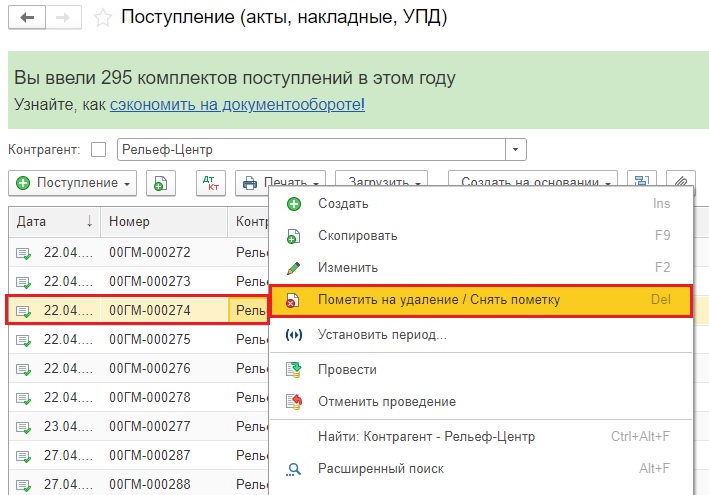Click the back navigation arrow
Screen dimensions: 709x495
tap(27, 18)
